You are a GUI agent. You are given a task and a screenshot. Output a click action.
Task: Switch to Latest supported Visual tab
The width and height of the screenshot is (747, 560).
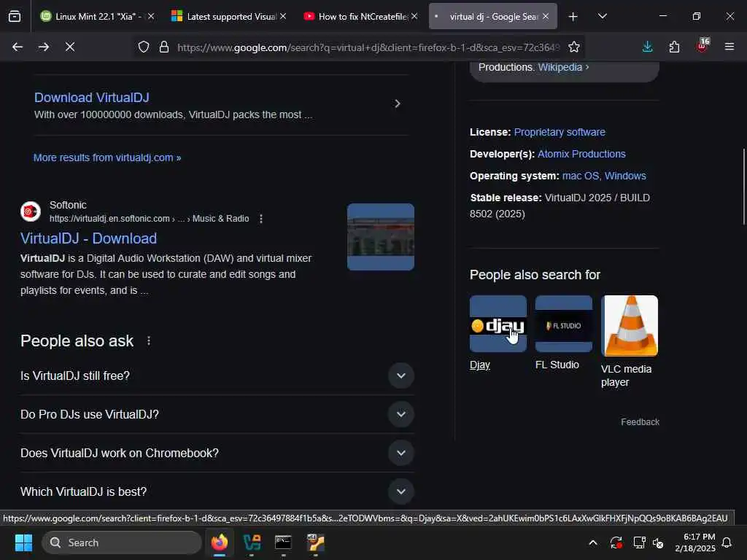[229, 17]
